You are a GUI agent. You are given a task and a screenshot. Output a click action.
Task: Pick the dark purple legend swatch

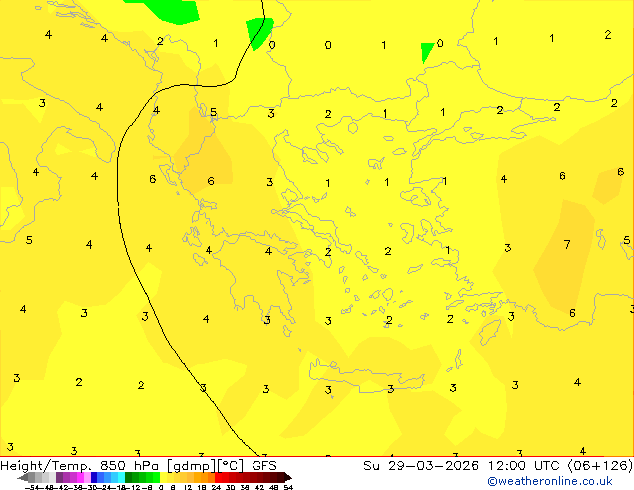(x=59, y=477)
